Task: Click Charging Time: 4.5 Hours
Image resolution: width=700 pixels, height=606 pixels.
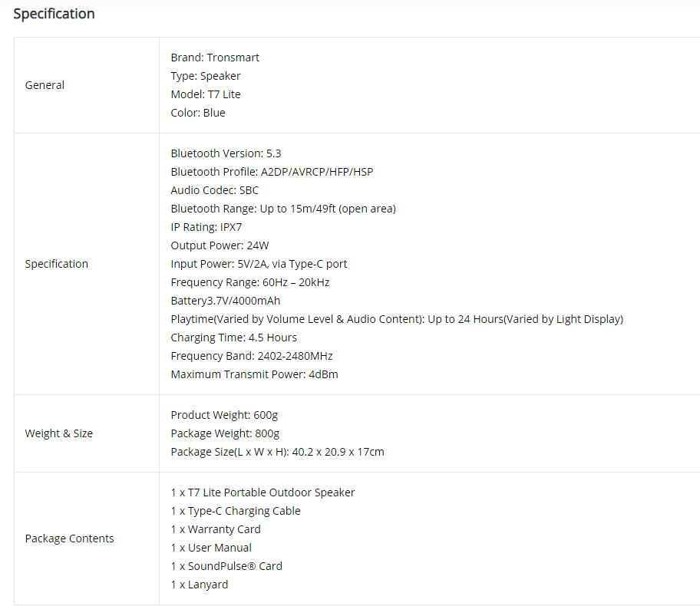Action: 233,338
